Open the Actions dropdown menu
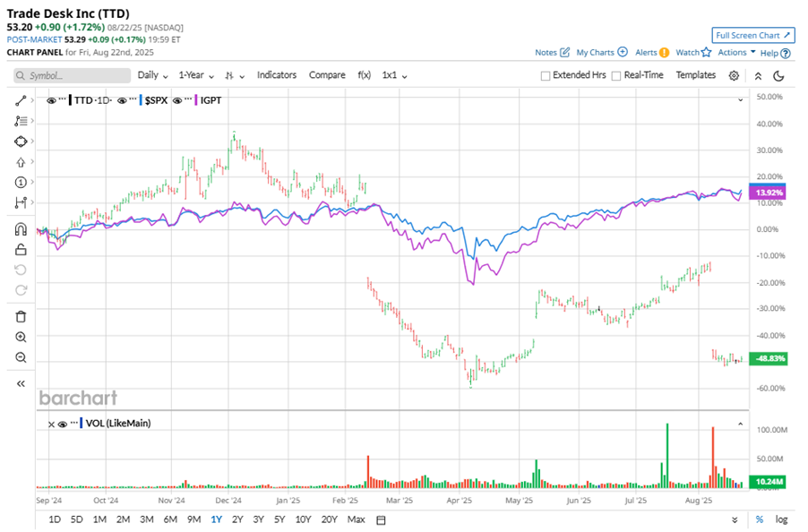 [x=736, y=52]
